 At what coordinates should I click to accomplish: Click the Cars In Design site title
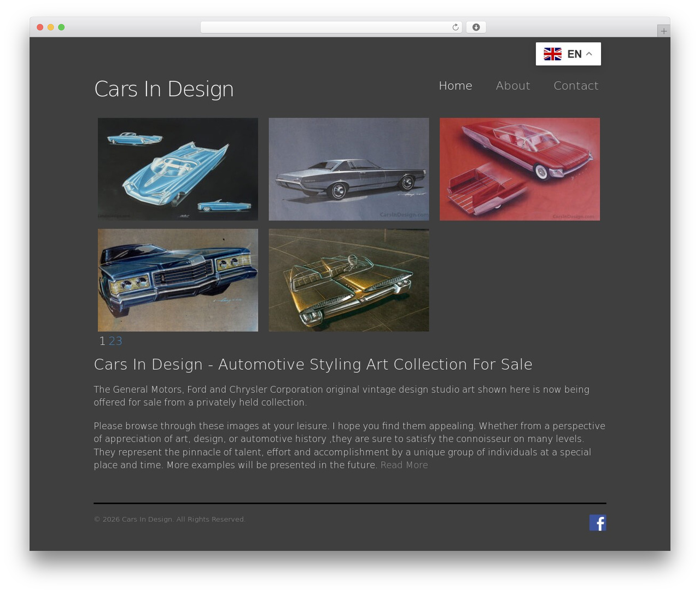point(164,89)
